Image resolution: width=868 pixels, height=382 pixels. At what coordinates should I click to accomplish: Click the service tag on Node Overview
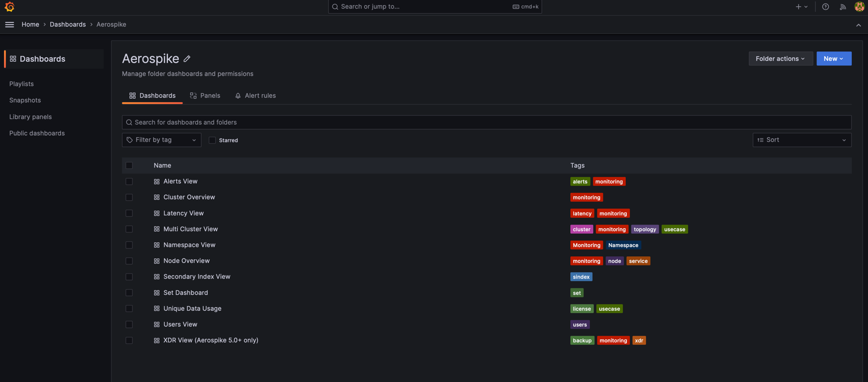(x=638, y=261)
